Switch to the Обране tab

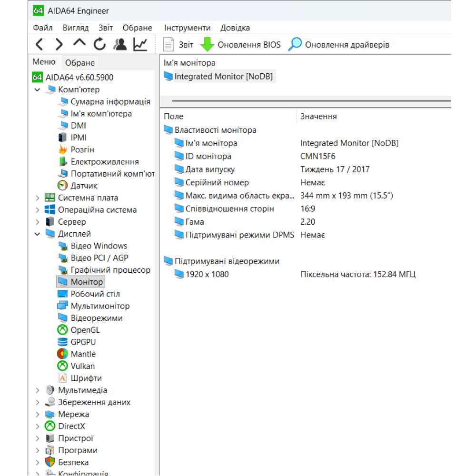pyautogui.click(x=80, y=62)
